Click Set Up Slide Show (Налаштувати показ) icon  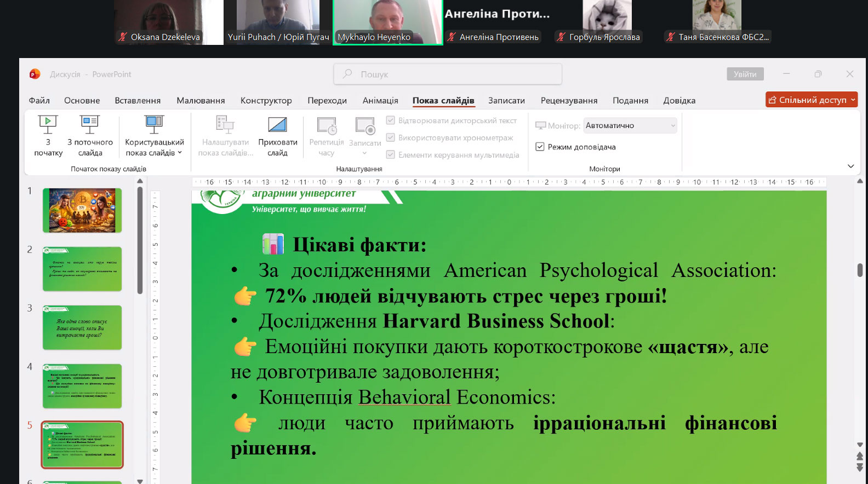coord(225,125)
